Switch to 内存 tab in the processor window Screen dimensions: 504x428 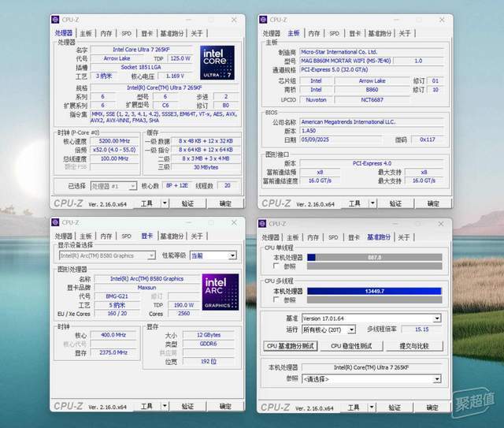point(106,33)
